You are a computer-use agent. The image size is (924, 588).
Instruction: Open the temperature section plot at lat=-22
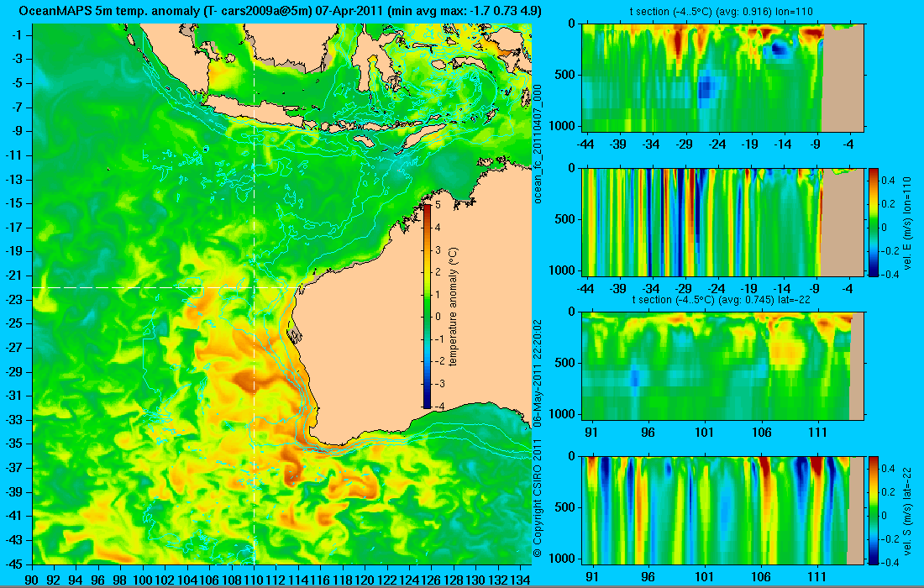coord(722,366)
